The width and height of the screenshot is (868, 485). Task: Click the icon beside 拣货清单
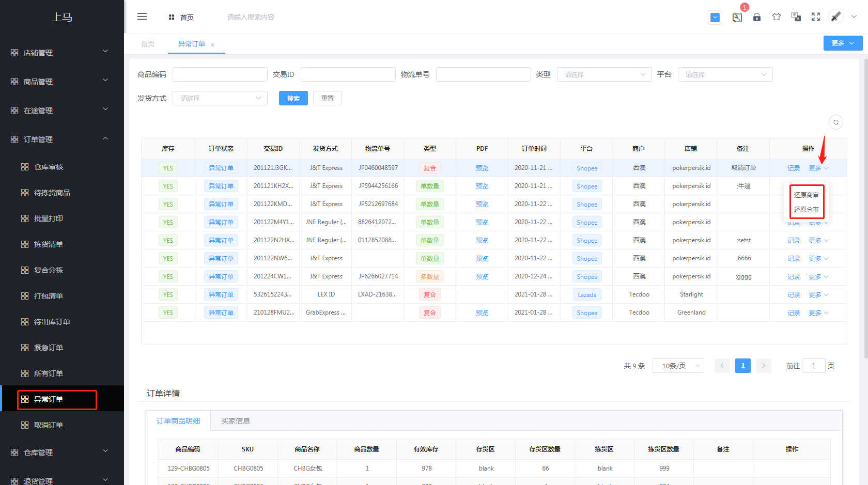coord(25,244)
